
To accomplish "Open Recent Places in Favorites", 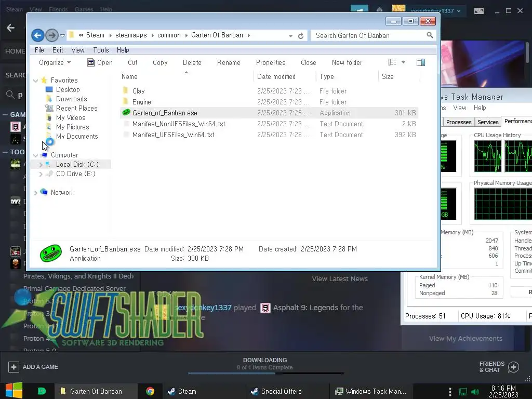I will tap(76, 108).
